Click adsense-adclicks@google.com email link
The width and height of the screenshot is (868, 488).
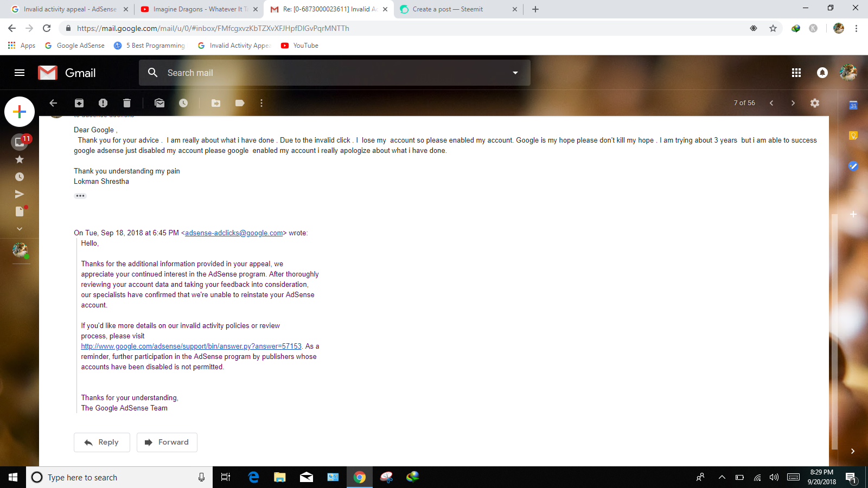[234, 233]
